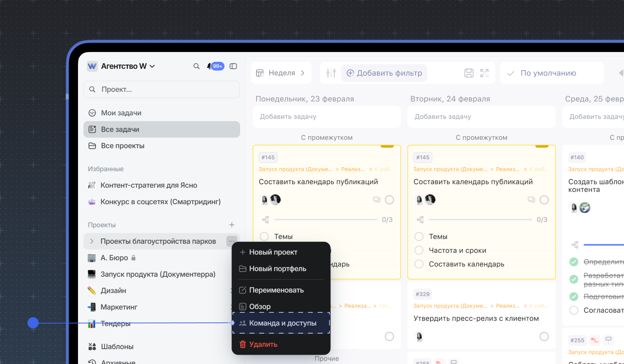This screenshot has width=624, height=364.
Task: Select Команда и доступы from context menu
Action: (282, 323)
